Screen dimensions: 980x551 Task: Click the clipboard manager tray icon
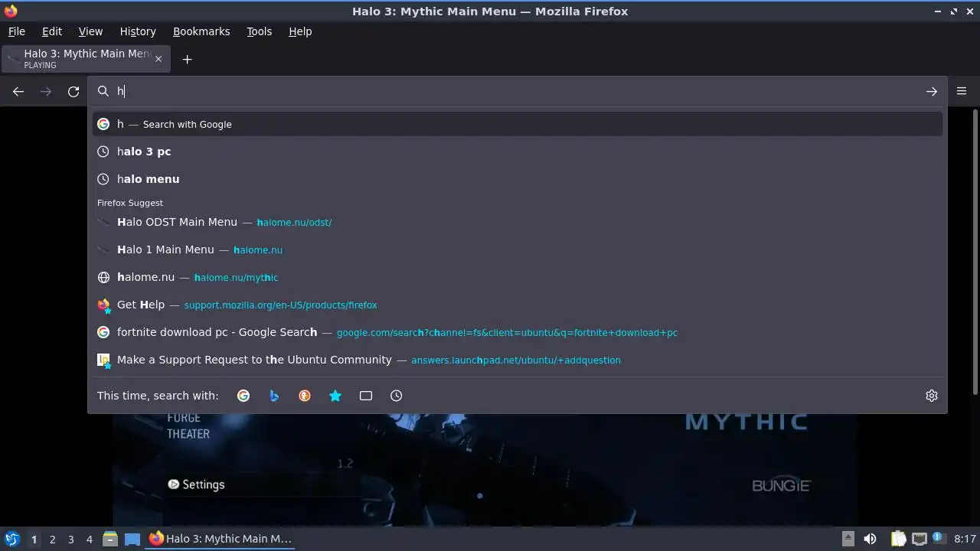coord(898,539)
